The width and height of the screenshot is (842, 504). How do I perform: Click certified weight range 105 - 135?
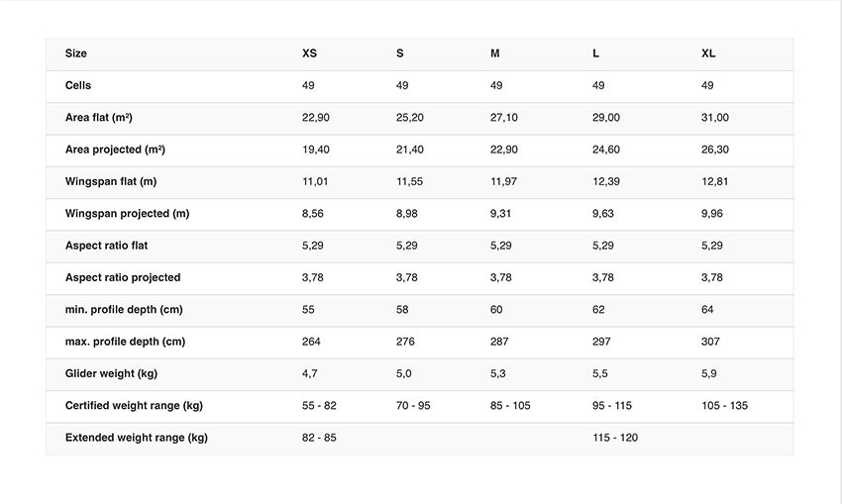pyautogui.click(x=724, y=406)
